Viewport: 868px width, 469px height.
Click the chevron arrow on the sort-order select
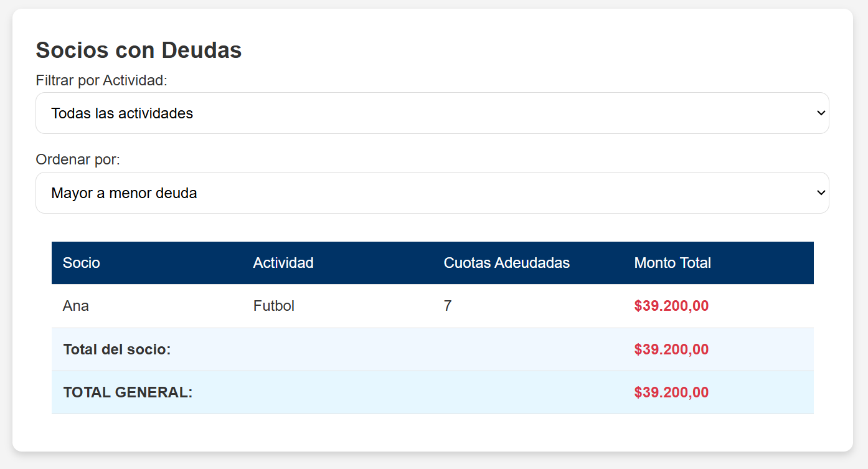pyautogui.click(x=821, y=193)
